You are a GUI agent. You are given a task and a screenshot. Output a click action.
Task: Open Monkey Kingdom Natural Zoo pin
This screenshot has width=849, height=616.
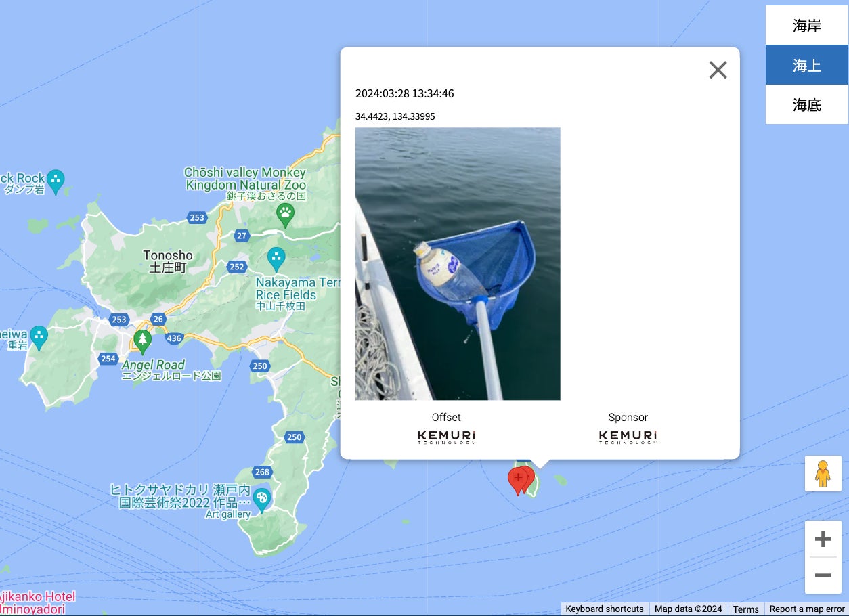286,216
